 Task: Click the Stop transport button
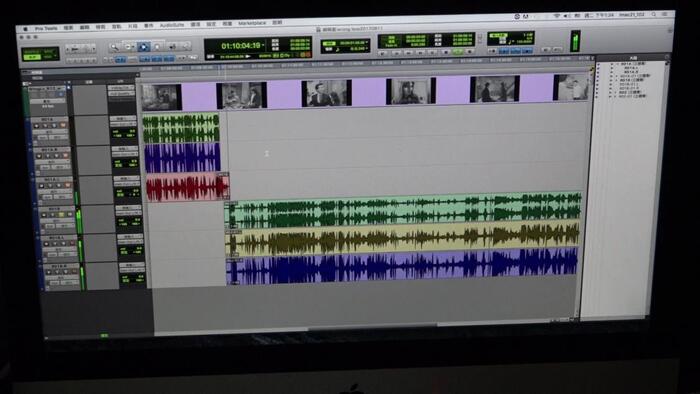[445, 52]
